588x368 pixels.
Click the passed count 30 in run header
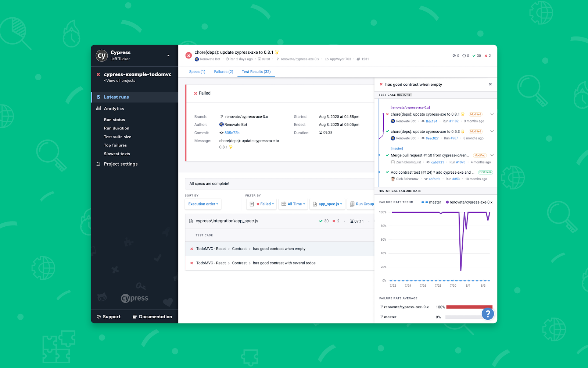477,56
